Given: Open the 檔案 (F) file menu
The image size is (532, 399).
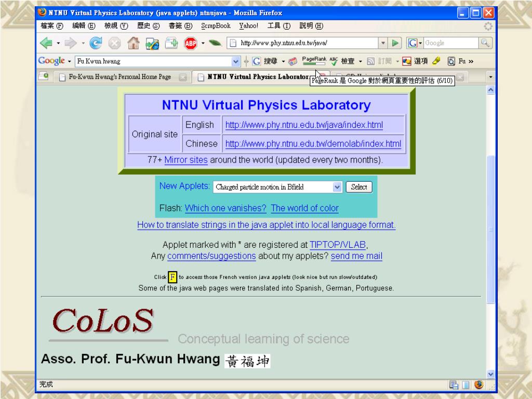Looking at the screenshot, I should pyautogui.click(x=52, y=26).
